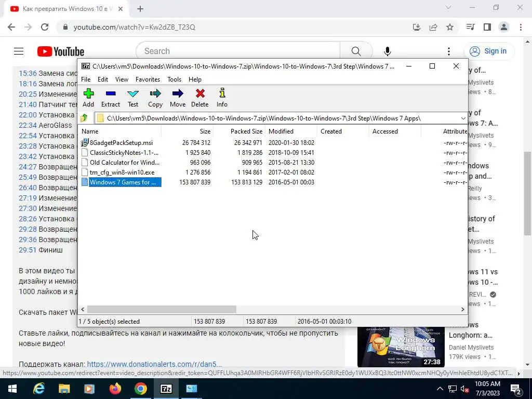Jump to timestamp 29:51 Финиш
The height and width of the screenshot is (399, 532).
click(28, 250)
